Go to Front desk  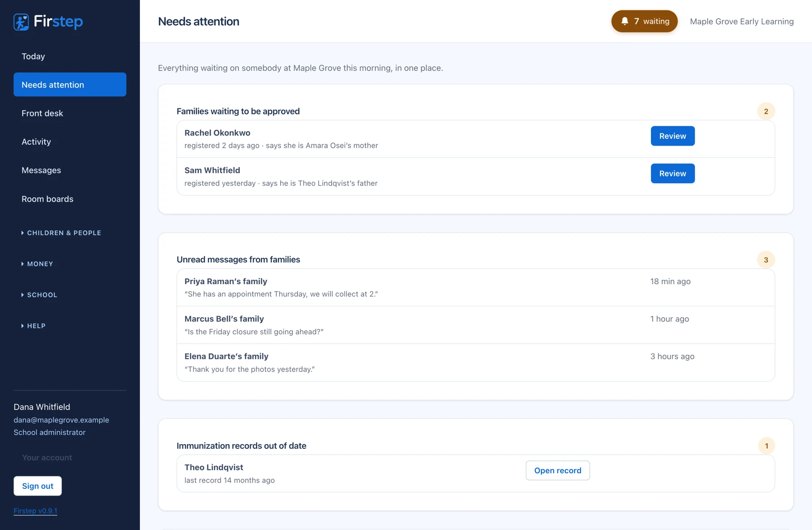[70, 113]
